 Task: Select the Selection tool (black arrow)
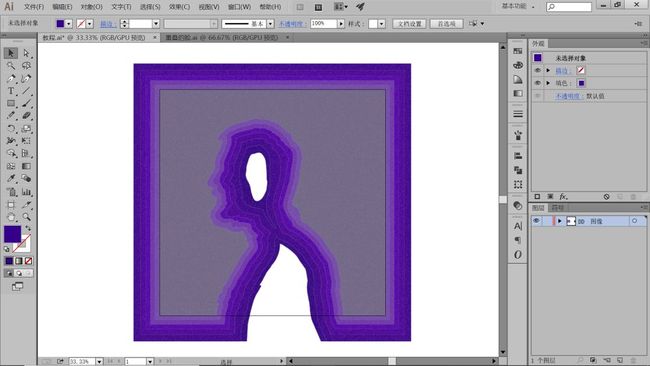tap(11, 53)
